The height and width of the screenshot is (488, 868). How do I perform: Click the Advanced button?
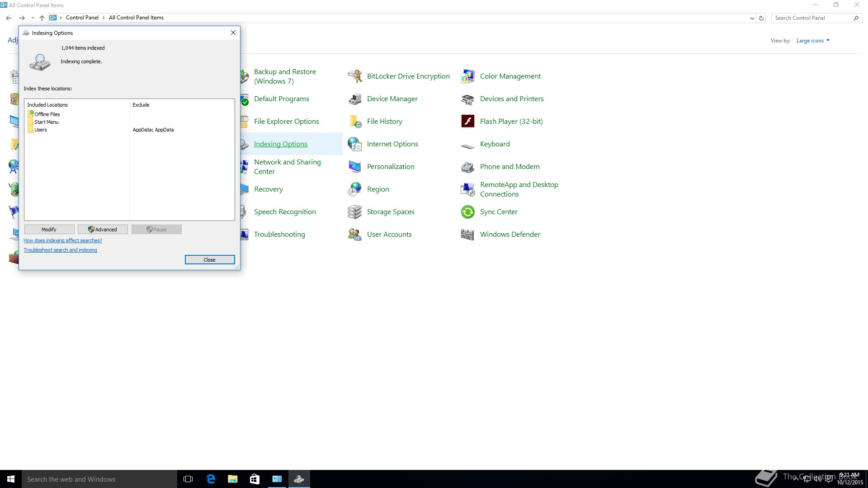pos(103,230)
